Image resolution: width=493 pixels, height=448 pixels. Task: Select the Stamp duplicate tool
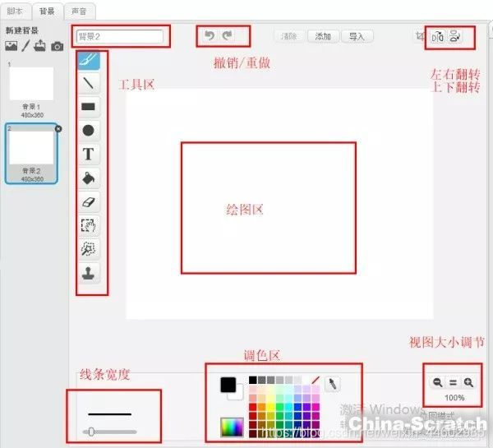pyautogui.click(x=89, y=273)
